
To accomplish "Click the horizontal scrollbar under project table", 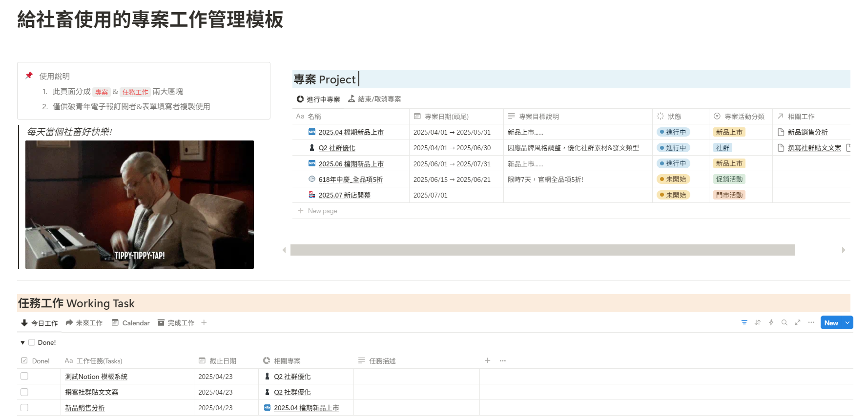I will click(542, 250).
